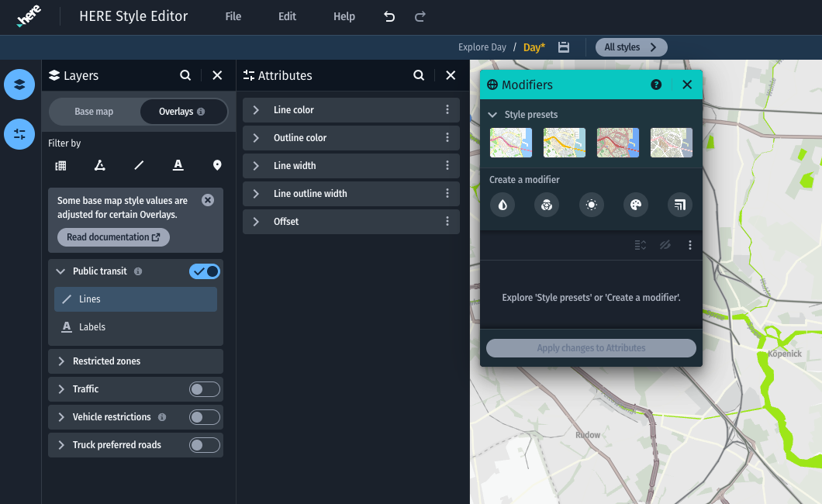
Task: Create a color channels modifier
Action: [547, 205]
